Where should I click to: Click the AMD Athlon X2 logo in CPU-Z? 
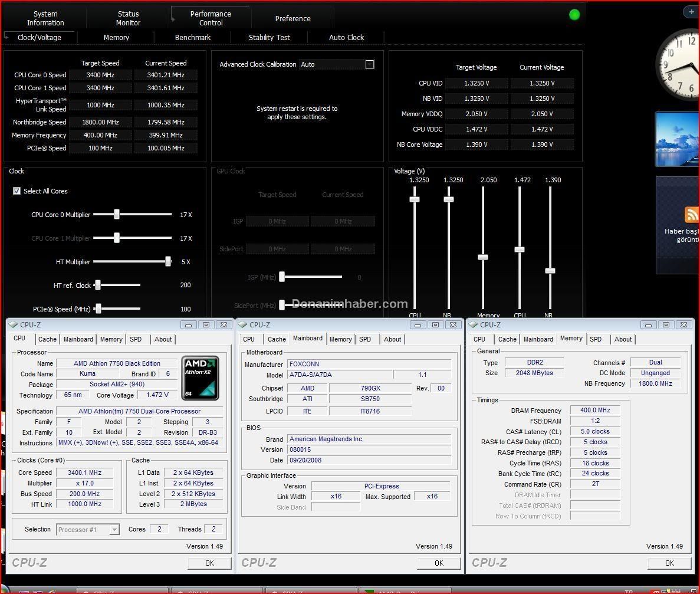(x=201, y=377)
